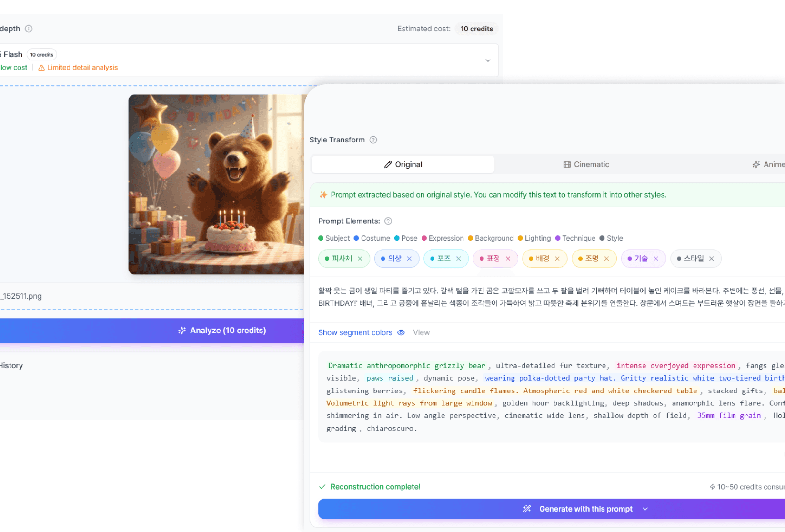Remove the 의상 costume tag
This screenshot has height=532, width=785.
tap(409, 259)
